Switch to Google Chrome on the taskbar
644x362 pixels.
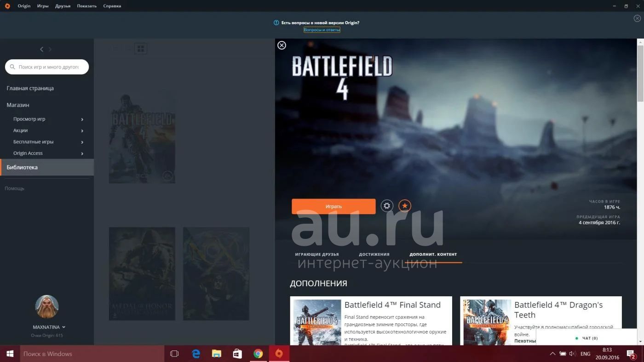pos(258,354)
